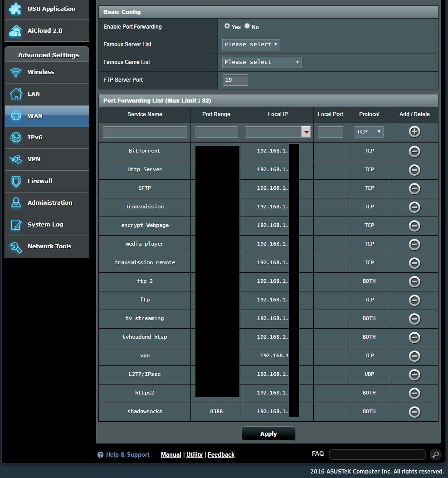Select No to disable Port Forwarding
The height and width of the screenshot is (478, 448).
click(247, 26)
